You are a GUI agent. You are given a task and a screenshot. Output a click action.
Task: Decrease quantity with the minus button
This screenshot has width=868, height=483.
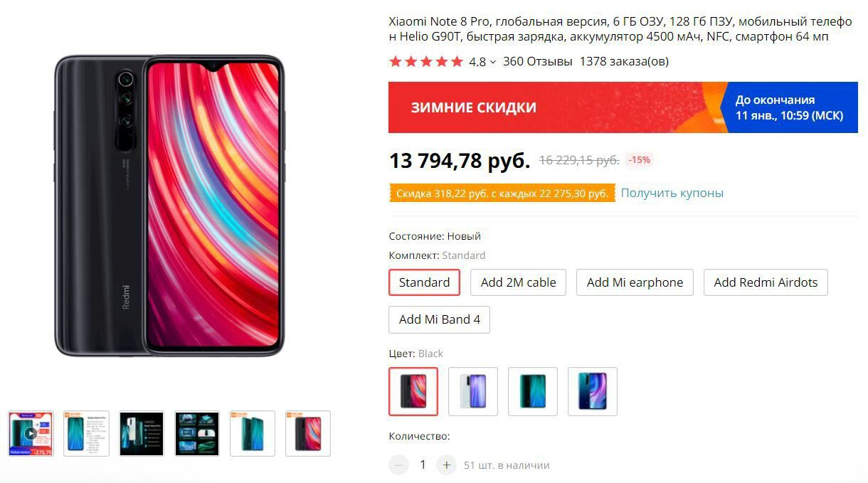[x=398, y=465]
